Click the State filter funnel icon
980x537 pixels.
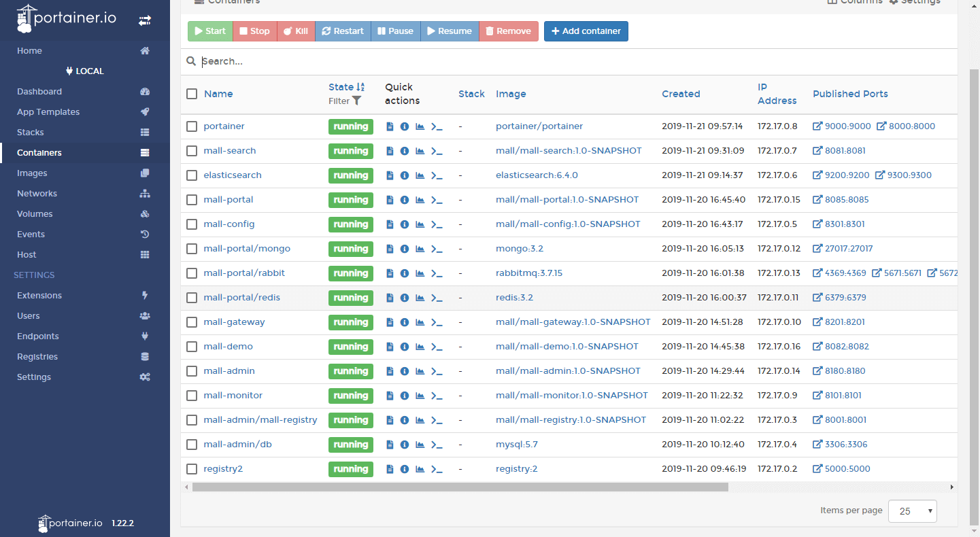click(x=357, y=101)
